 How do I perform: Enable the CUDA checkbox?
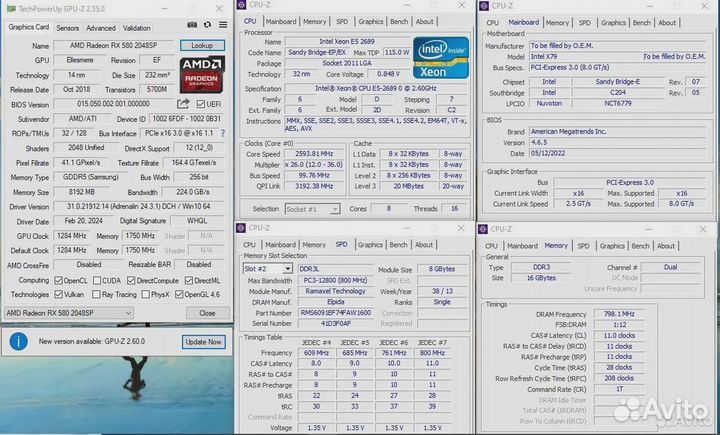98,280
